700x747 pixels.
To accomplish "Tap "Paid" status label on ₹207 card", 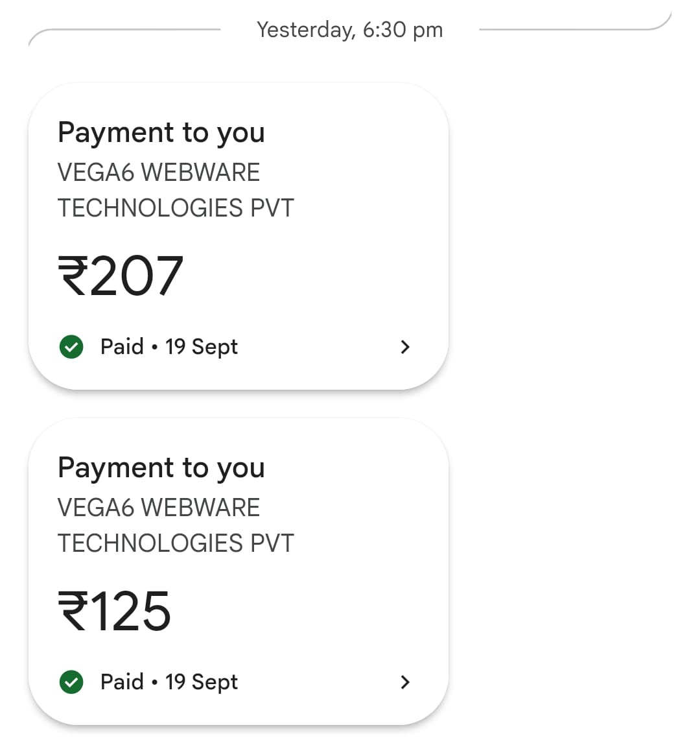I will 122,347.
